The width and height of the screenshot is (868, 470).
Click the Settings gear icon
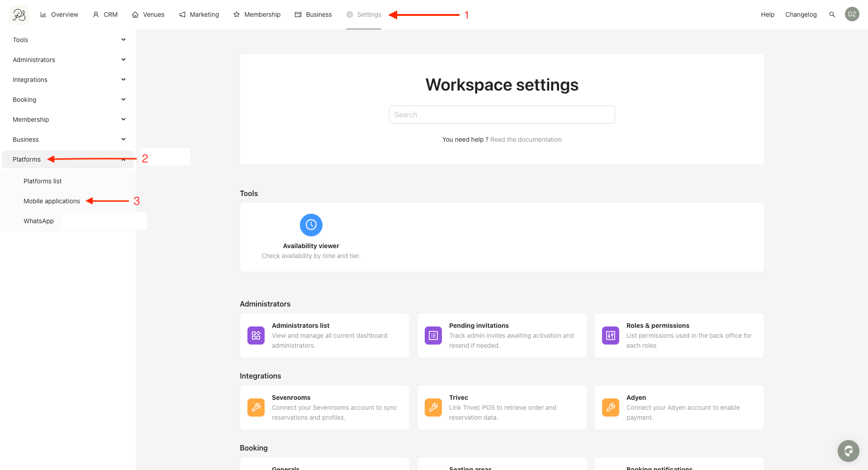tap(350, 14)
